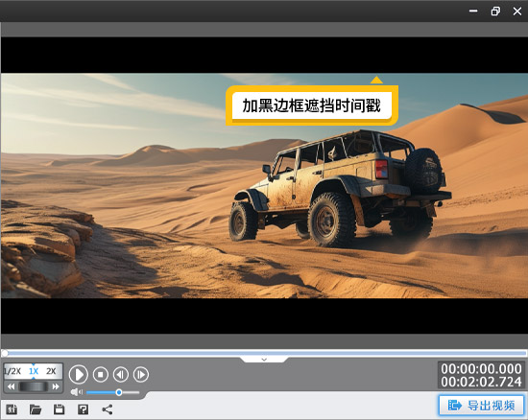Click the 加黑边框遮挡时间戳 caption bubble
Viewport: 528px width, 420px height.
[312, 105]
